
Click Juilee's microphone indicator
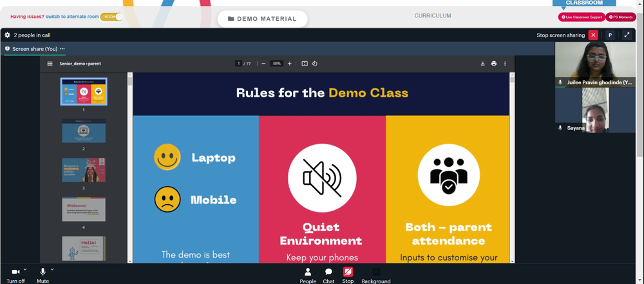560,82
